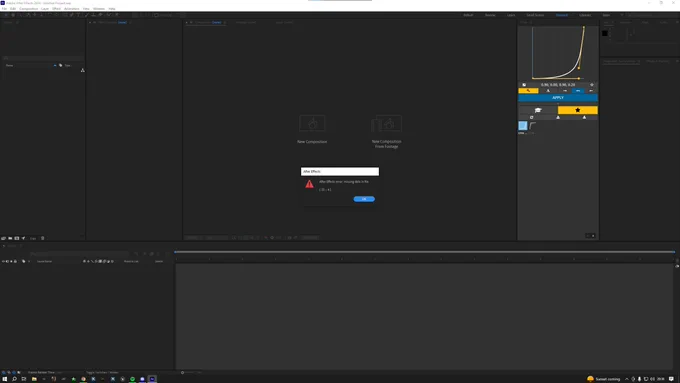Screen dimensions: 680x383
Task: Open the Windows notification center
Action: [671, 379]
